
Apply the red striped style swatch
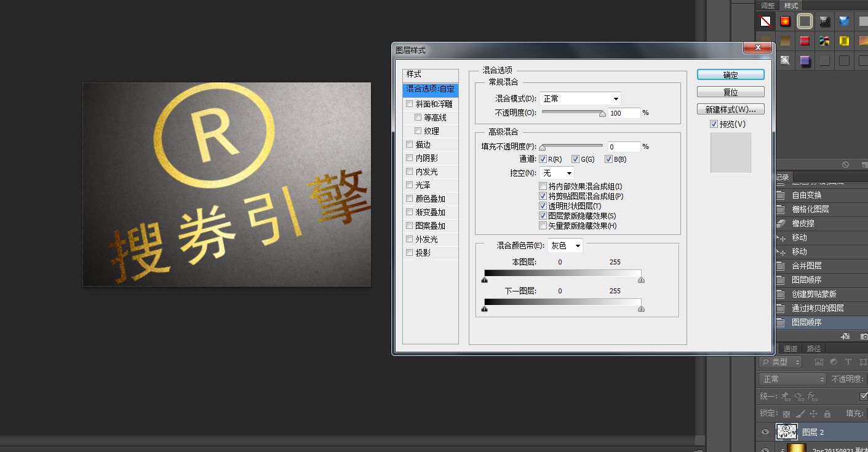(805, 41)
